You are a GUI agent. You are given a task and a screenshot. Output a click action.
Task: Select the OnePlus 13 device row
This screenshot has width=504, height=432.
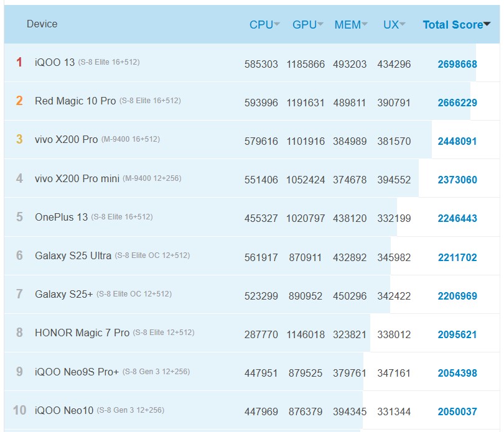[x=61, y=217]
